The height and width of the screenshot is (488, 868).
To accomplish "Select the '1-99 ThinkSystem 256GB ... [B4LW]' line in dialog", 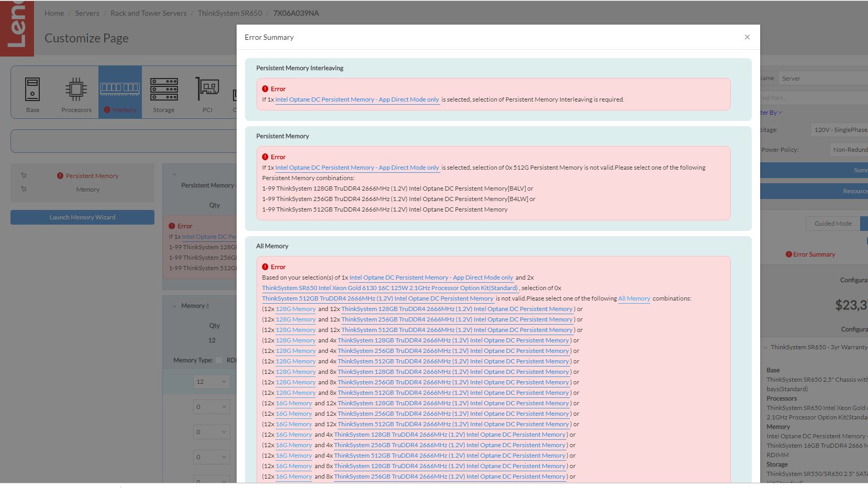I will coord(398,199).
